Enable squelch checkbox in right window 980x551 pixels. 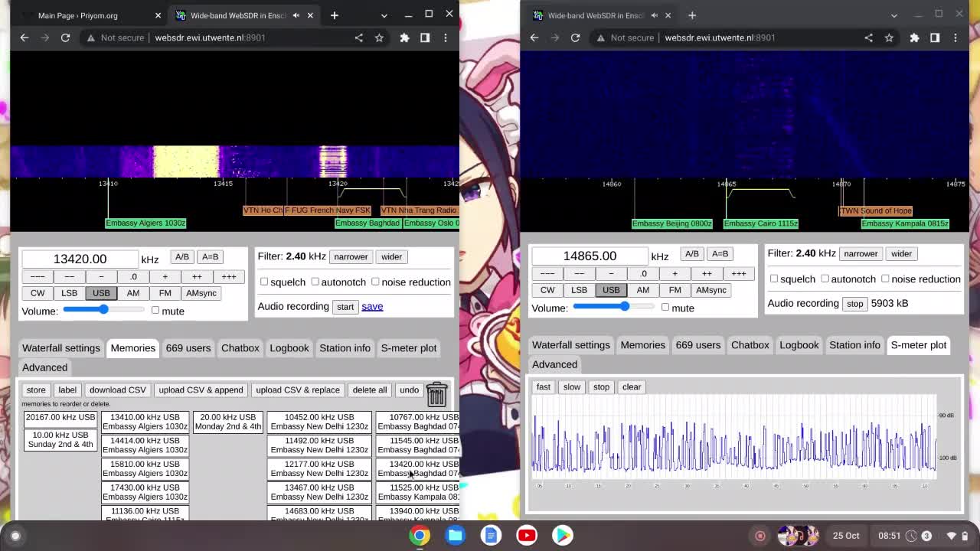774,279
